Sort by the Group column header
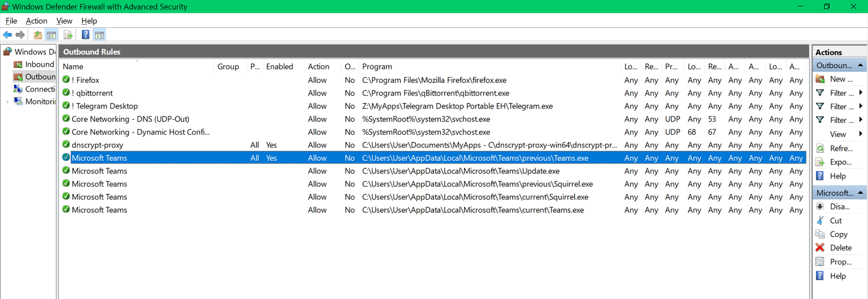This screenshot has height=299, width=868. (x=230, y=67)
